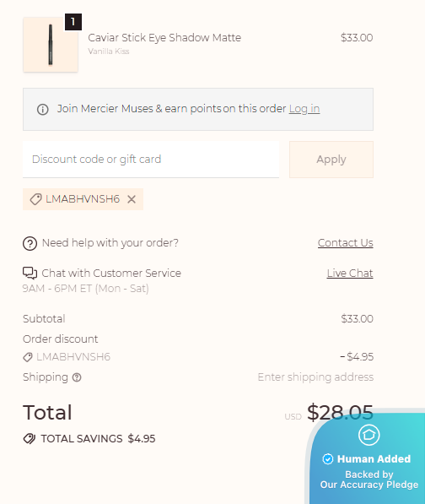Viewport: 425px width, 504px height.
Task: Open the Caviar Stick Eye Shadow product thumbnail
Action: point(51,45)
